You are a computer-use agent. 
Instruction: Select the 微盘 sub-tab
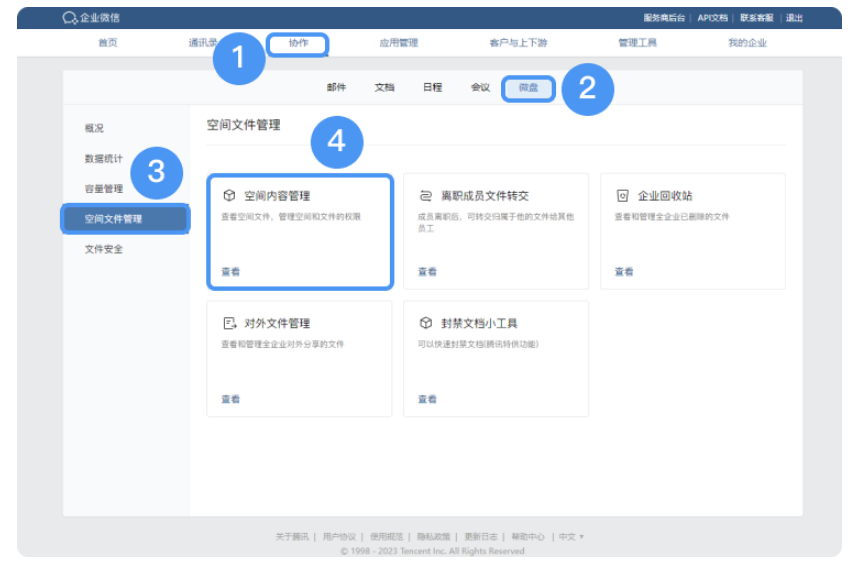coord(528,88)
